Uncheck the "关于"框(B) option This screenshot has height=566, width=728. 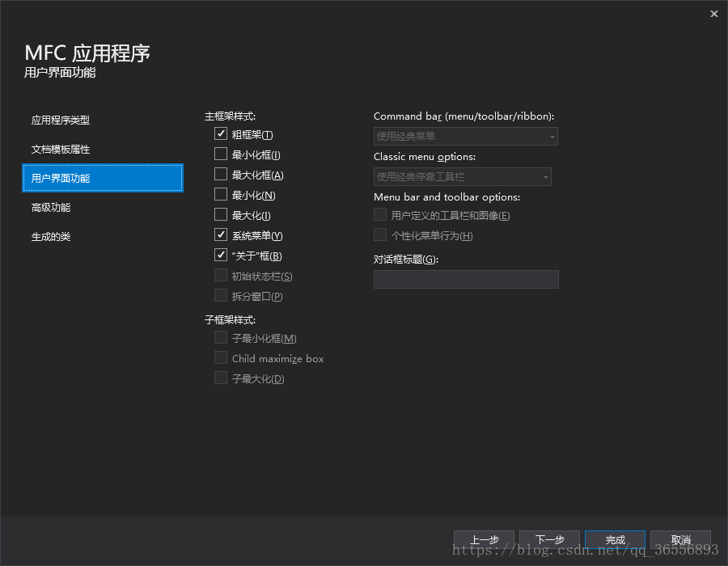point(221,256)
